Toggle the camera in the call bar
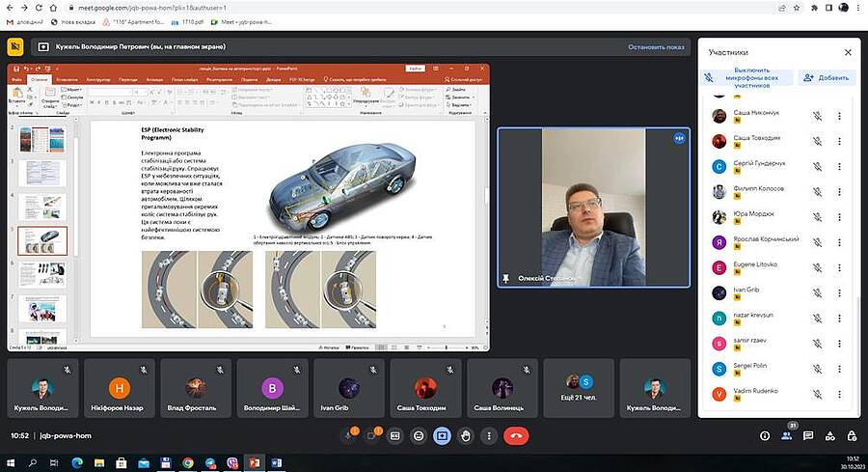This screenshot has height=472, width=868. click(372, 435)
